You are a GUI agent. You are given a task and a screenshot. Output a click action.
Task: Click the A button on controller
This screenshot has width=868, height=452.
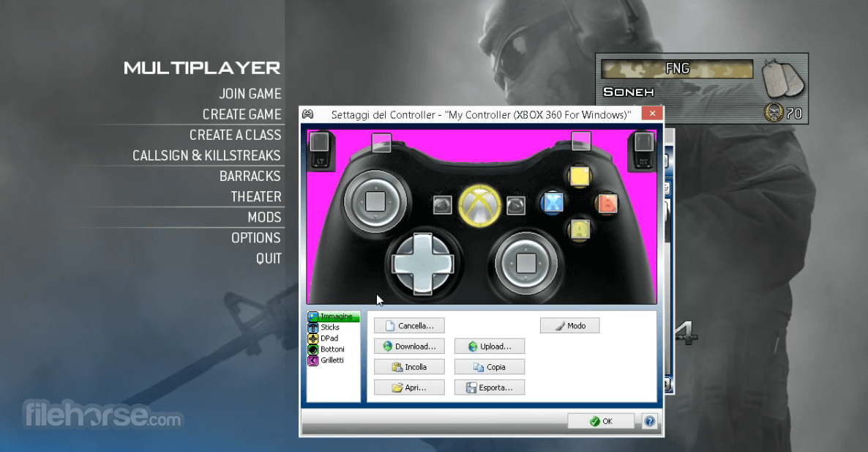580,229
